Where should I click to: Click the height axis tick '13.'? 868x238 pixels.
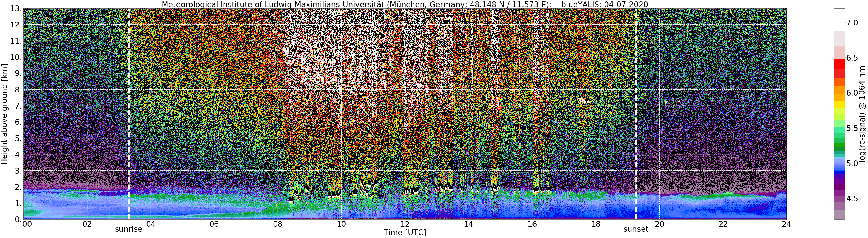16,9
